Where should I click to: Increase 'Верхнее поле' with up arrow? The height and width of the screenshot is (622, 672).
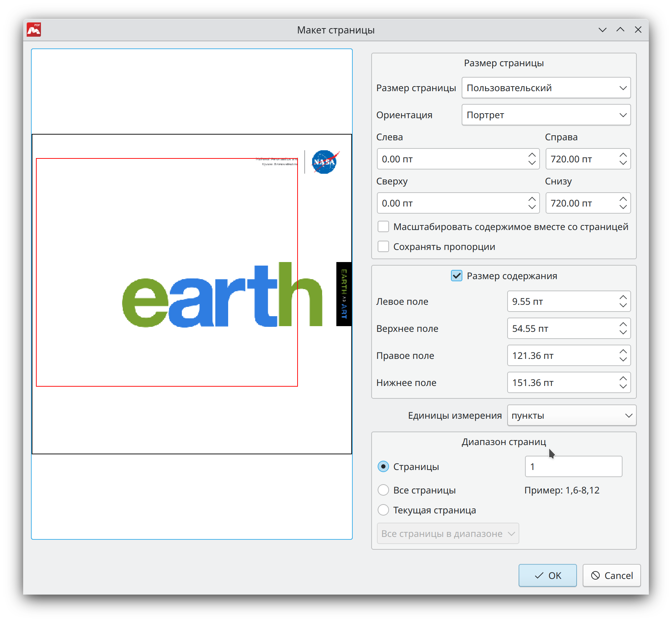[623, 324]
